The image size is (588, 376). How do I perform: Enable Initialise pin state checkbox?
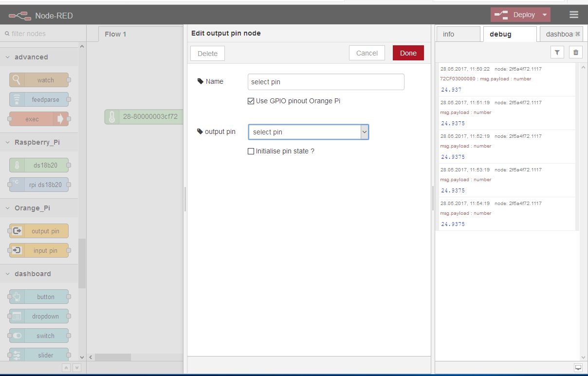[251, 151]
